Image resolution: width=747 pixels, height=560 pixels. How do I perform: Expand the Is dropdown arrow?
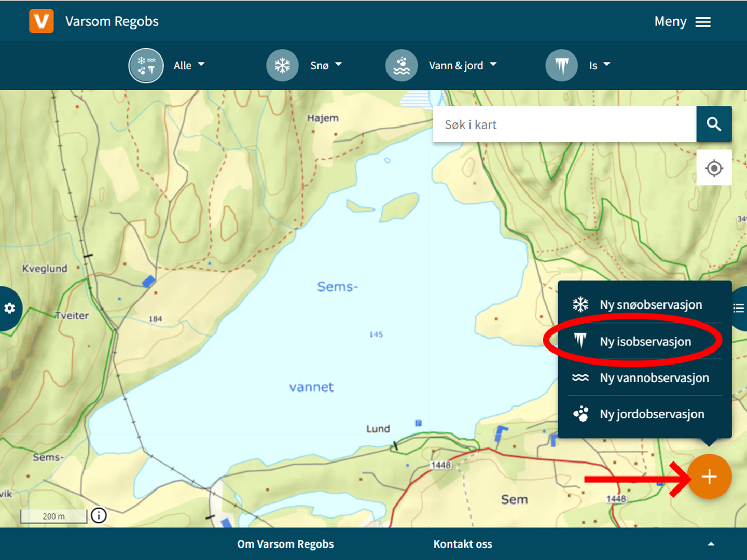click(x=607, y=65)
